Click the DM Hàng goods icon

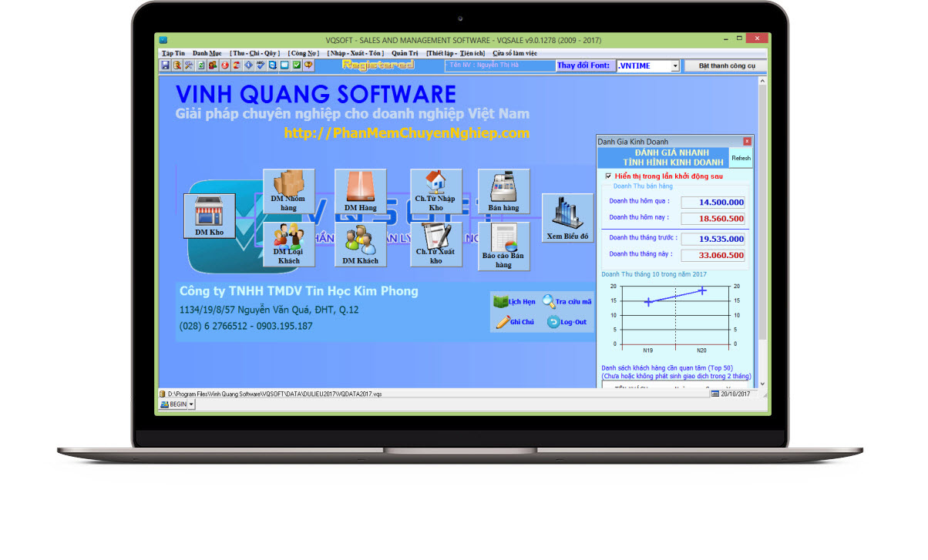(360, 191)
